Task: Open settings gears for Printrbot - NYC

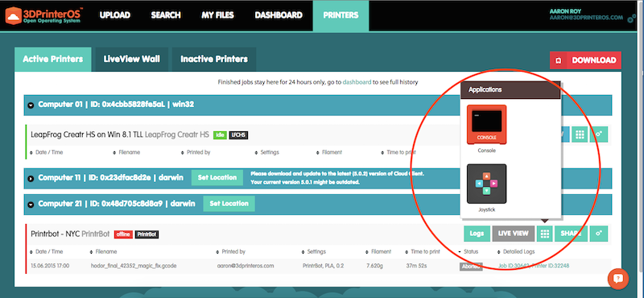Action: tap(599, 234)
